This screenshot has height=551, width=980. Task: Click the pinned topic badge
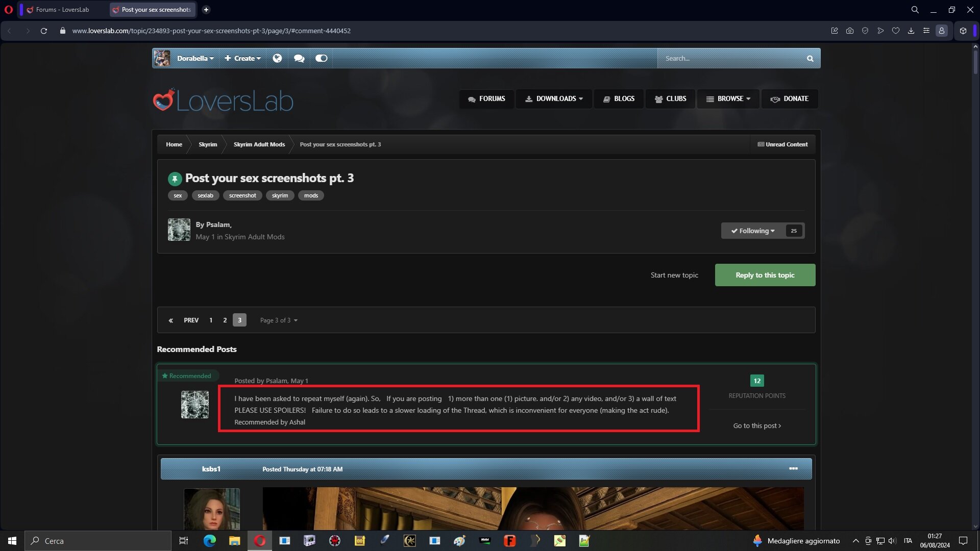[x=175, y=179]
